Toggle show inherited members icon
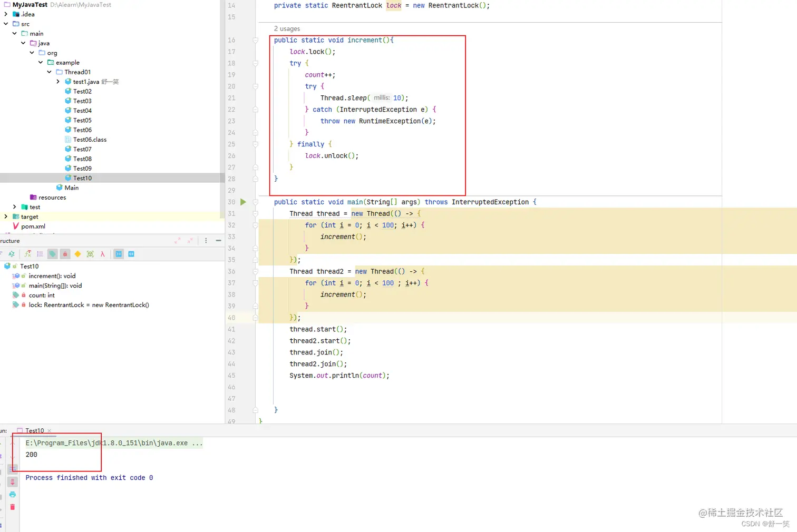The height and width of the screenshot is (532, 797). click(x=28, y=254)
